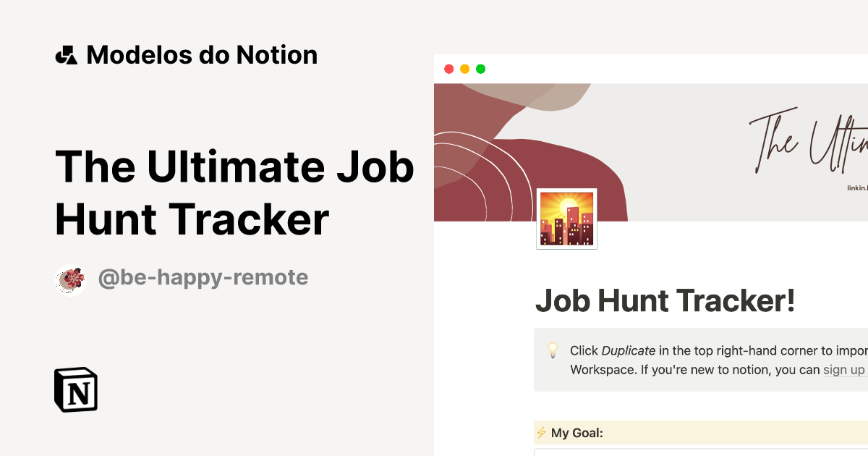The height and width of the screenshot is (456, 868).
Task: Click the yellow traffic light button
Action: pos(465,68)
